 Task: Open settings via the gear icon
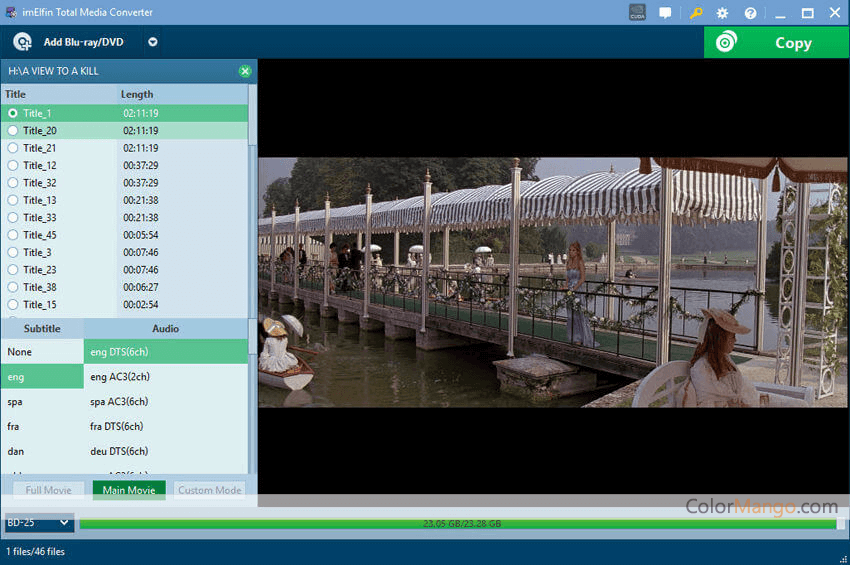click(x=723, y=13)
